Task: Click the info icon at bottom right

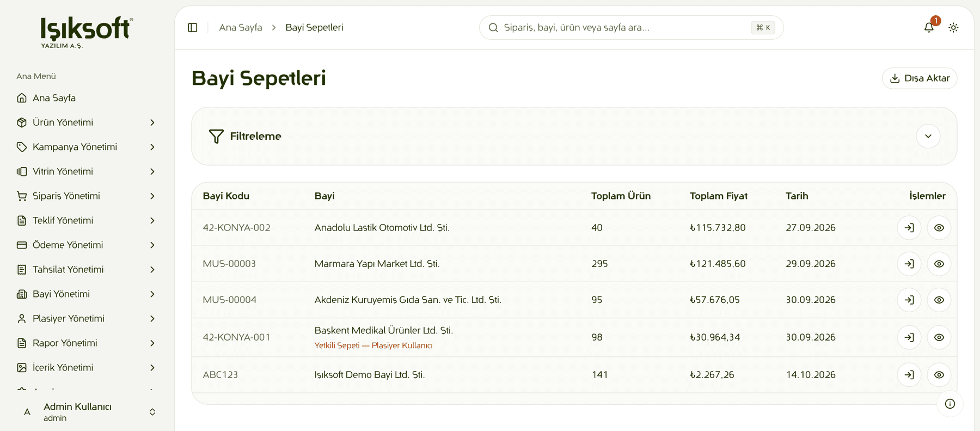Action: coord(950,404)
